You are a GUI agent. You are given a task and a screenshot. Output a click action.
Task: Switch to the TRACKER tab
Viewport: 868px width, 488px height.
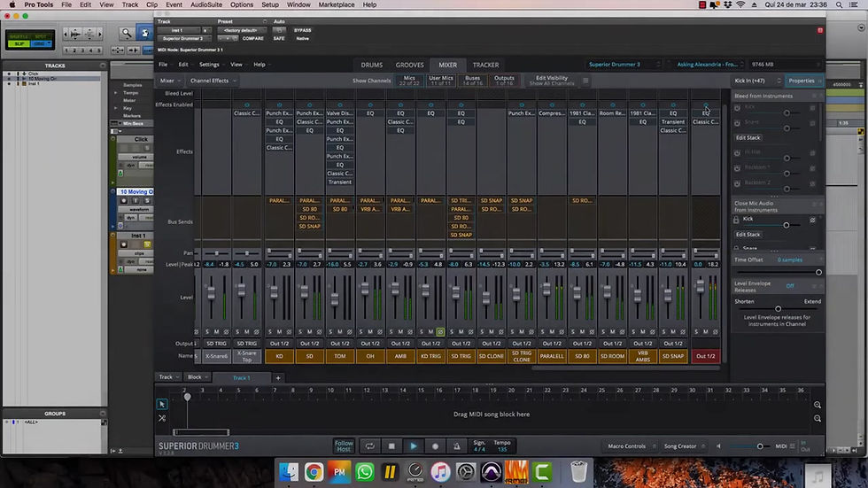coord(485,65)
